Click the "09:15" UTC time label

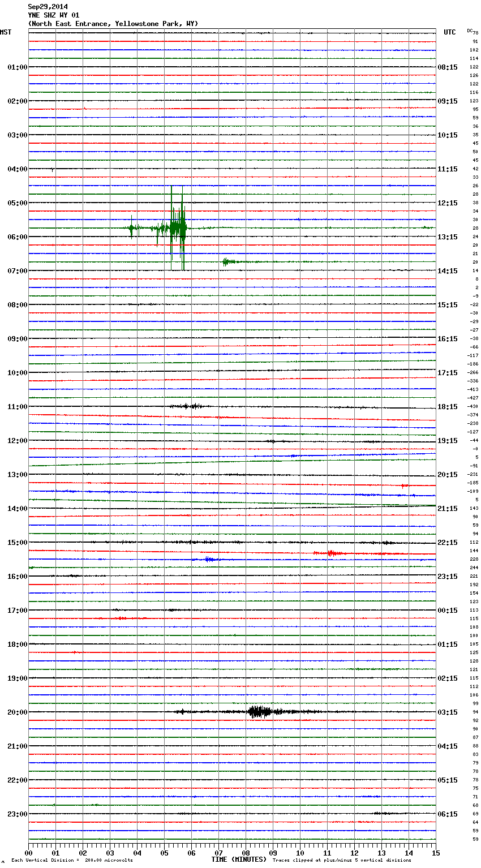pyautogui.click(x=448, y=101)
